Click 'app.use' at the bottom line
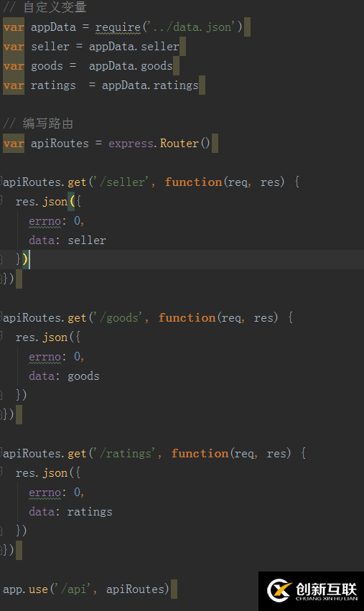The width and height of the screenshot is (364, 611). point(25,589)
